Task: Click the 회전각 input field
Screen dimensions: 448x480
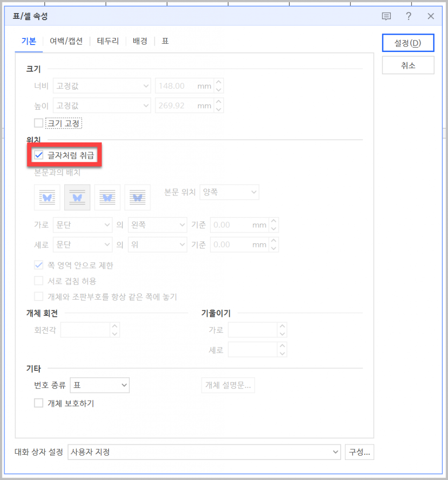Action: click(x=85, y=330)
